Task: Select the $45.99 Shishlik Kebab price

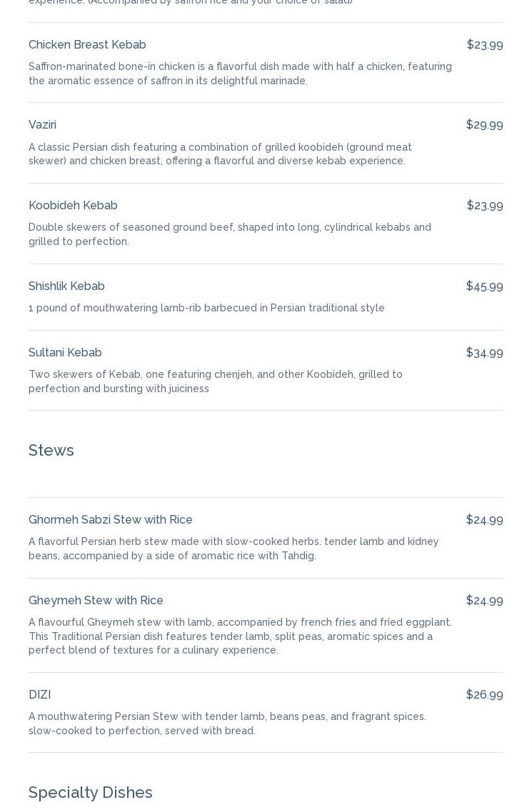Action: click(484, 286)
